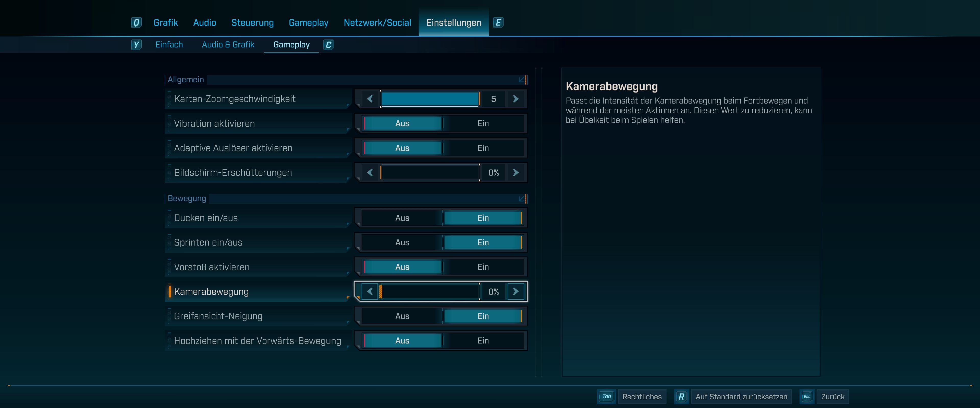Click the Zurück button
Screen dimensions: 980x408
point(832,397)
